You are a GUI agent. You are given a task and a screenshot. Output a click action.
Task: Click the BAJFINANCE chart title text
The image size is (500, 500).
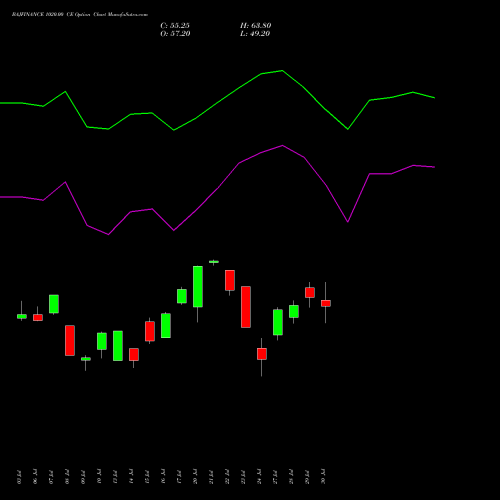click(x=80, y=15)
